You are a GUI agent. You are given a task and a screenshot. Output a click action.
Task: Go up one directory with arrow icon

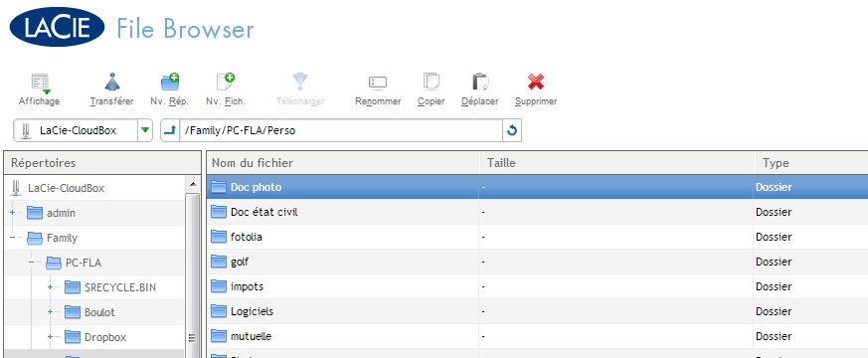click(x=170, y=130)
